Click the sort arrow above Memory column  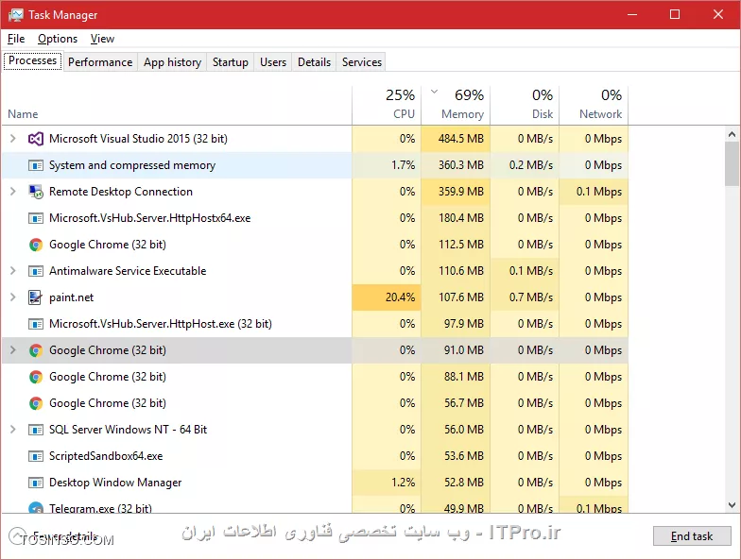435,92
